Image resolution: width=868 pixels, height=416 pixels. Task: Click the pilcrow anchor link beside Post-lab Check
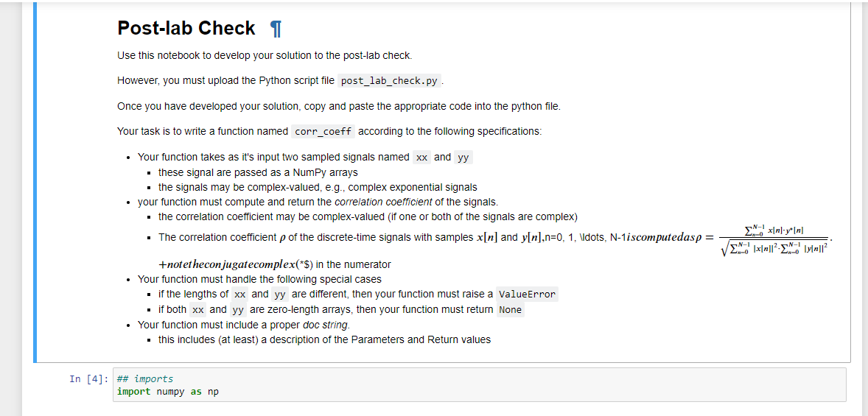pos(275,29)
